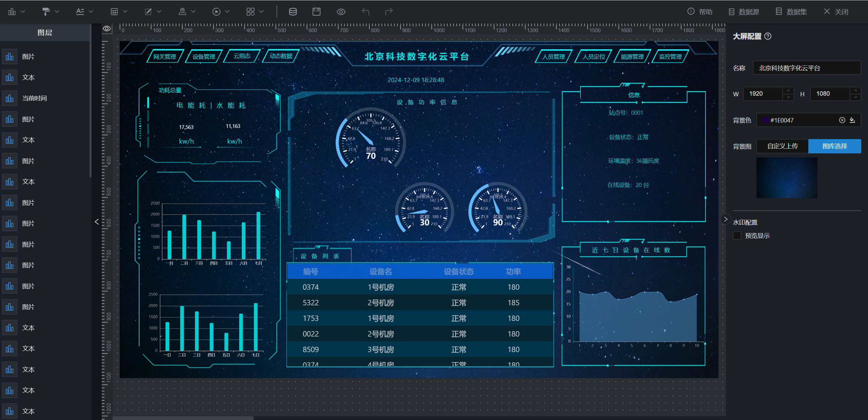Click the redo arrow icon

pyautogui.click(x=389, y=12)
